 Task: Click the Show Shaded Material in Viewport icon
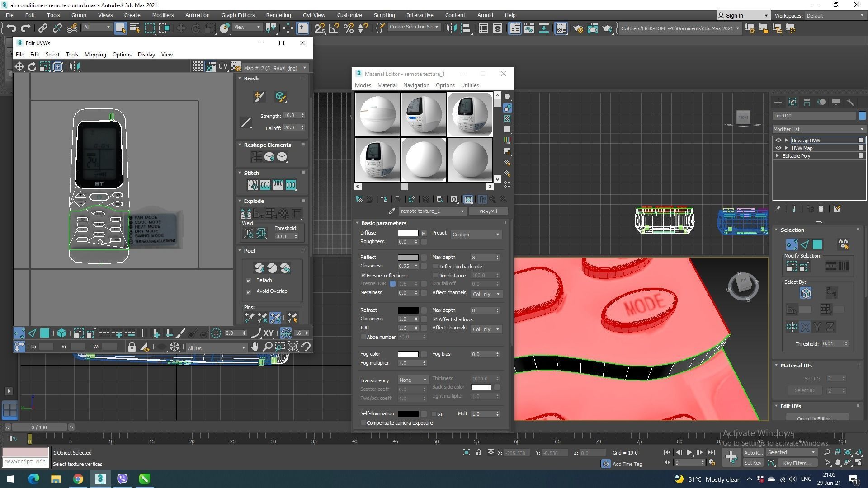pos(468,199)
